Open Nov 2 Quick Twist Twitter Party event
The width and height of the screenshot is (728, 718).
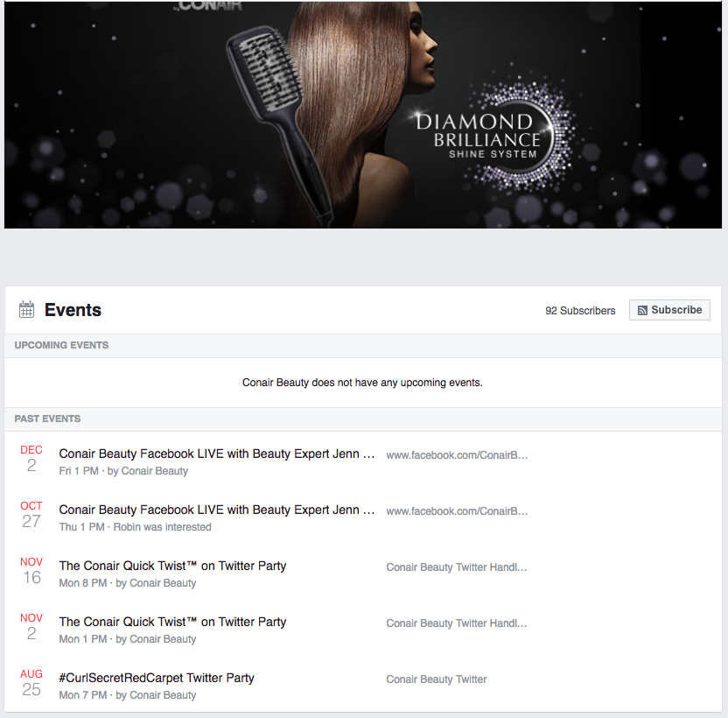point(172,622)
